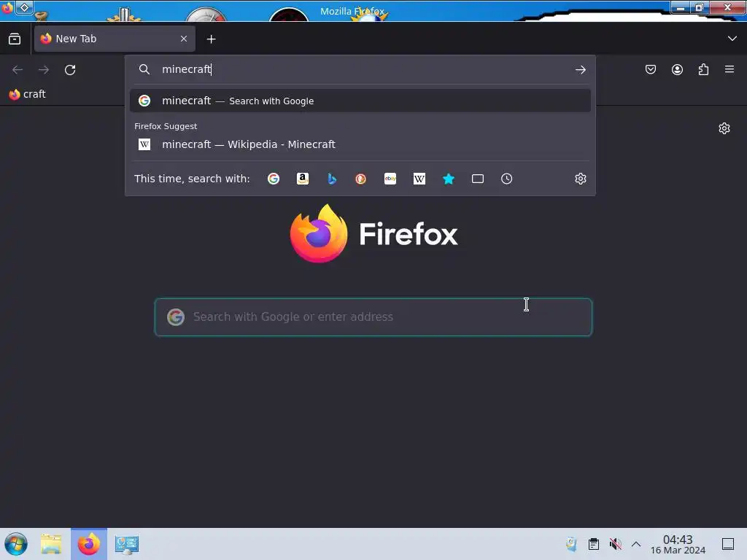Search this time with Bing icon
747x560 pixels.
pos(332,179)
